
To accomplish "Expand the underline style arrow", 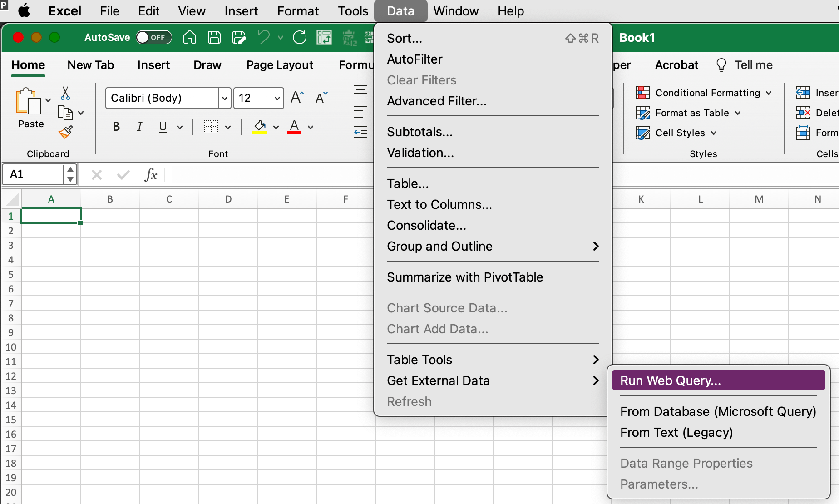I will 180,128.
